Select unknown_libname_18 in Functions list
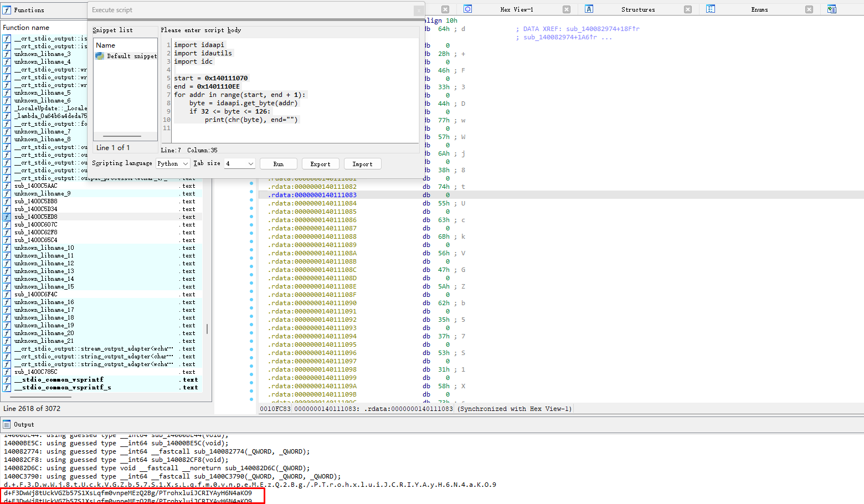 [x=44, y=318]
